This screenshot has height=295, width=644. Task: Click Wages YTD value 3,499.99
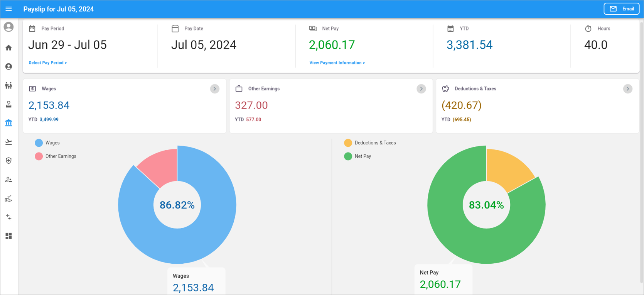click(x=49, y=120)
